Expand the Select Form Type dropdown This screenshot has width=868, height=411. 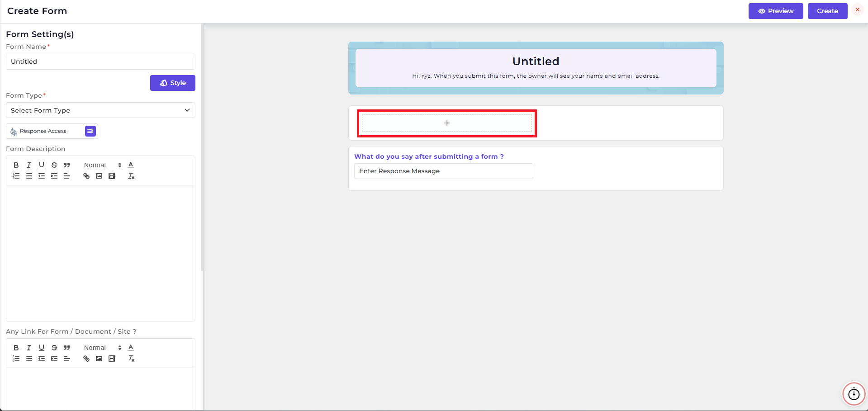coord(100,110)
